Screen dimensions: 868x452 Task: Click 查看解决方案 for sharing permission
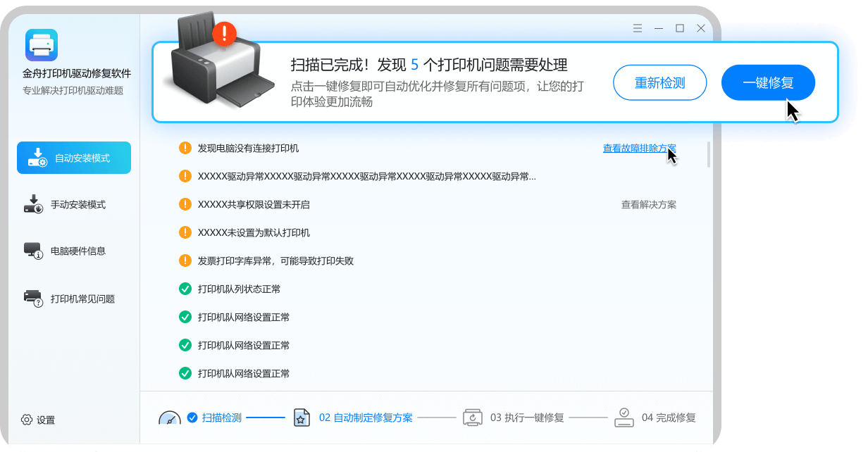(648, 204)
